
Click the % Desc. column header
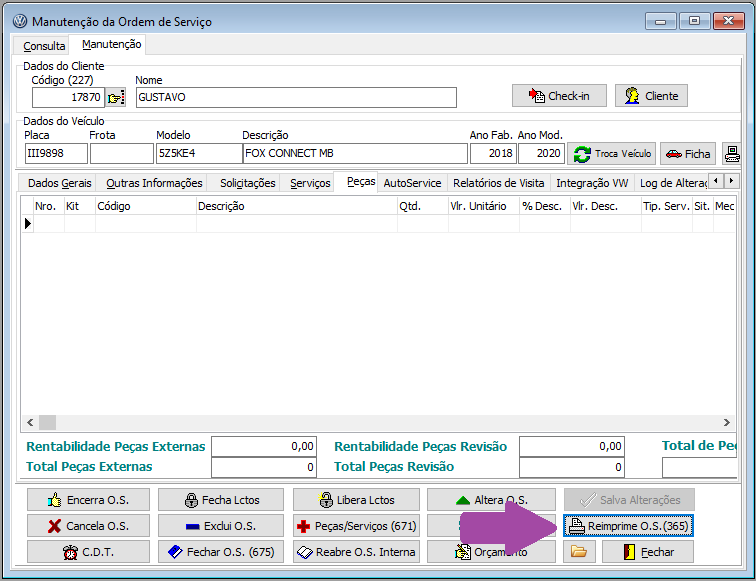click(545, 206)
